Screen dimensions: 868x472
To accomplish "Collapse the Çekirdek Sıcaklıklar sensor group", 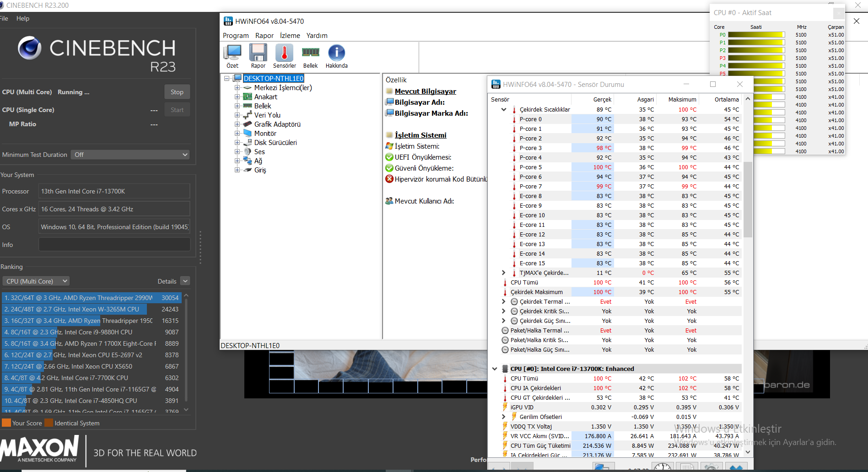I will pyautogui.click(x=504, y=109).
